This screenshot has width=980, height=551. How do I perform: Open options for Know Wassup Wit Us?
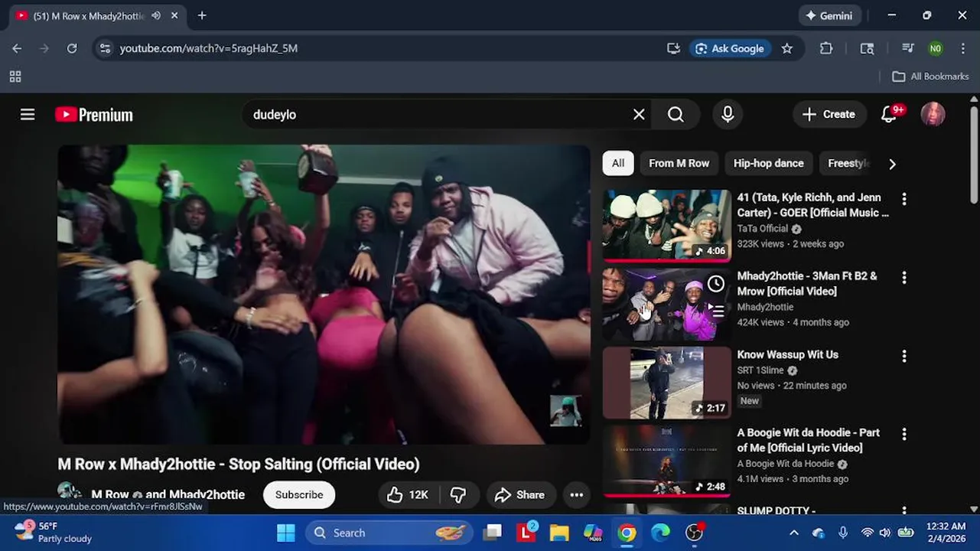click(904, 356)
